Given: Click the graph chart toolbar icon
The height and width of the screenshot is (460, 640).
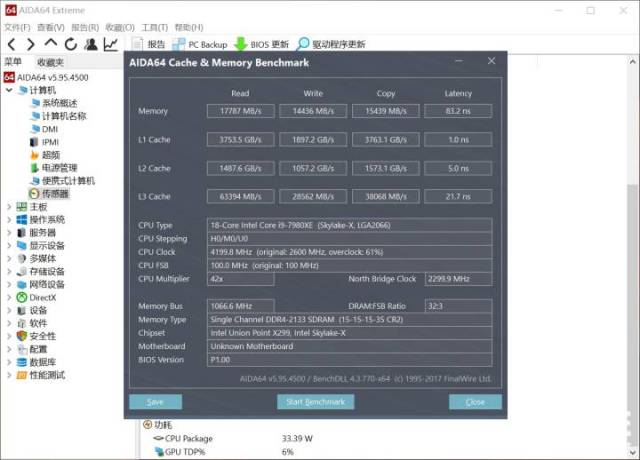Looking at the screenshot, I should click(x=111, y=44).
